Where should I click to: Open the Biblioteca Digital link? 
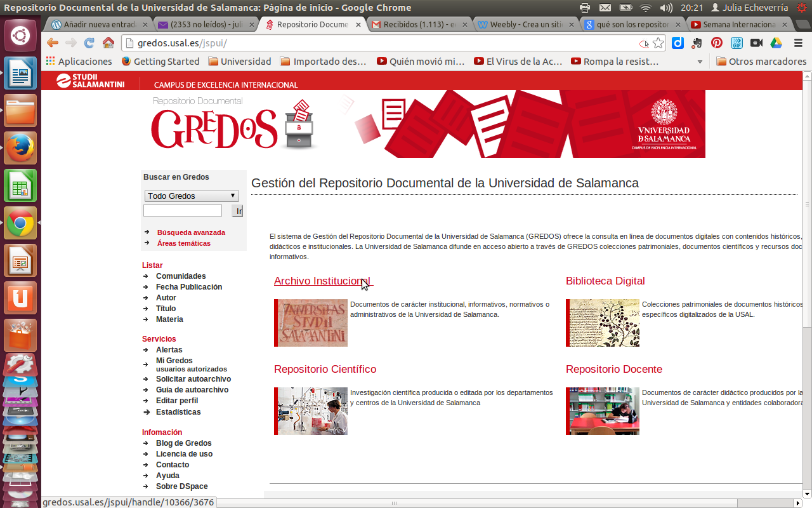[x=605, y=281]
